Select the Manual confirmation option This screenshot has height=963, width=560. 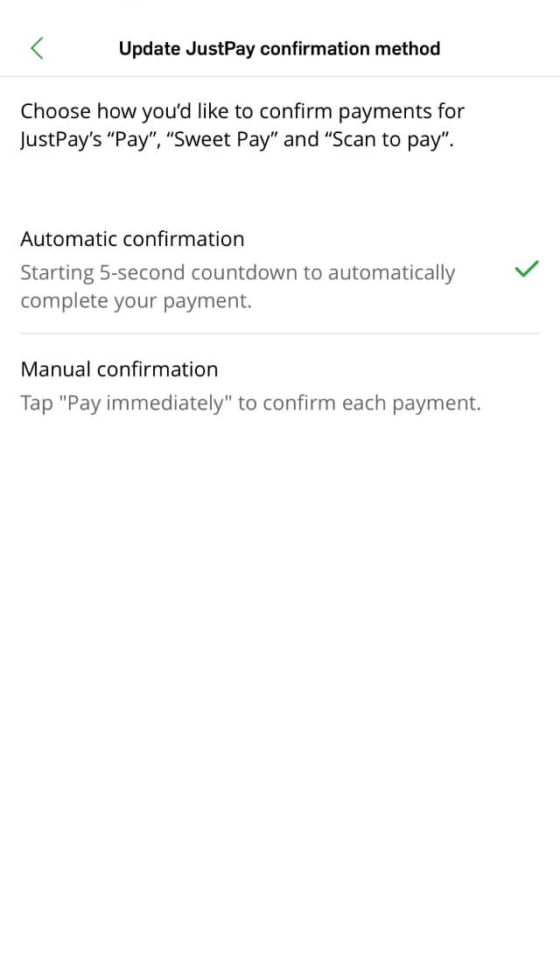click(x=279, y=386)
